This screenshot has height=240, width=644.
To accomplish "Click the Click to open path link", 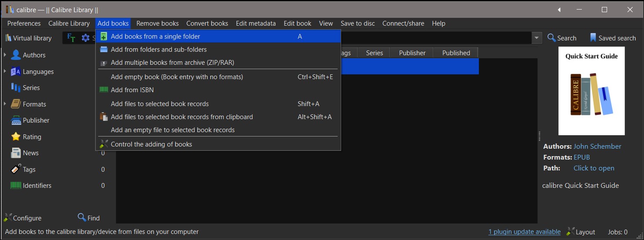I will click(594, 168).
